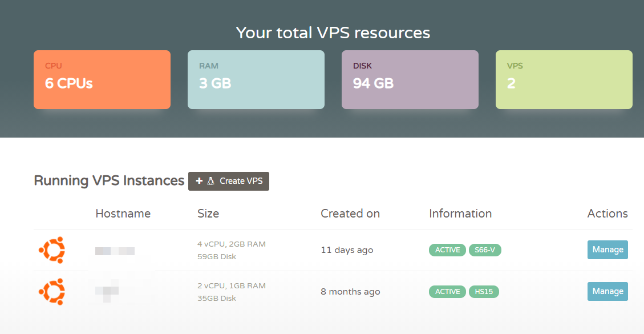Click the Created on column header
The height and width of the screenshot is (334, 644).
coord(350,214)
